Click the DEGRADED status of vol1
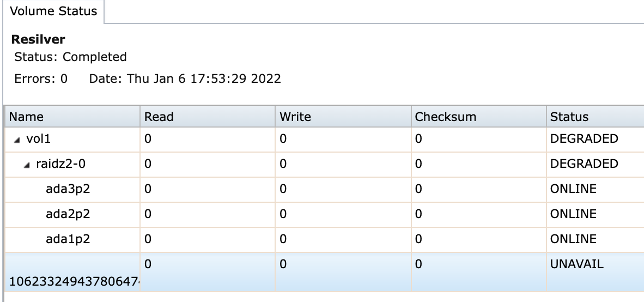Viewport: 644px width, 302px height. tap(584, 139)
